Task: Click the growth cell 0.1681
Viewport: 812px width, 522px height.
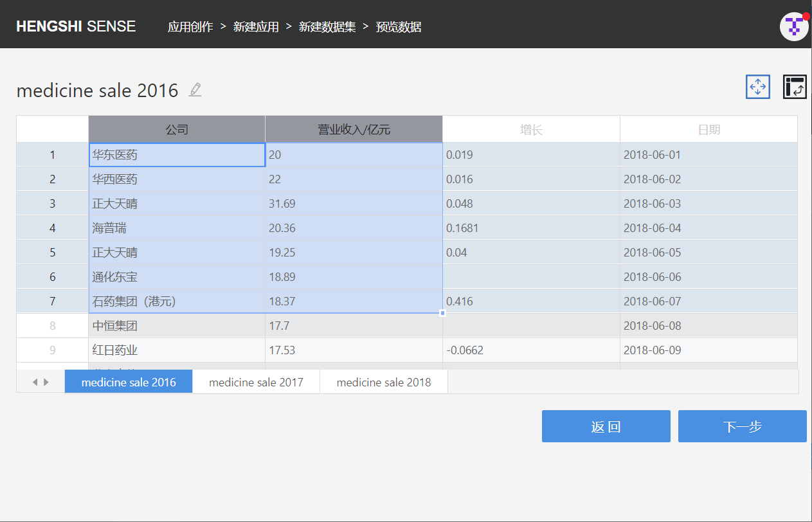Action: pyautogui.click(x=531, y=228)
